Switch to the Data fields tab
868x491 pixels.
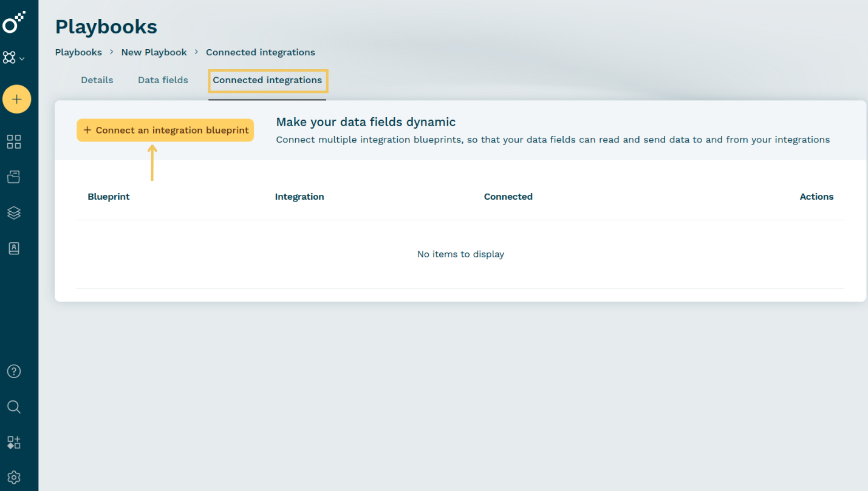coord(163,80)
